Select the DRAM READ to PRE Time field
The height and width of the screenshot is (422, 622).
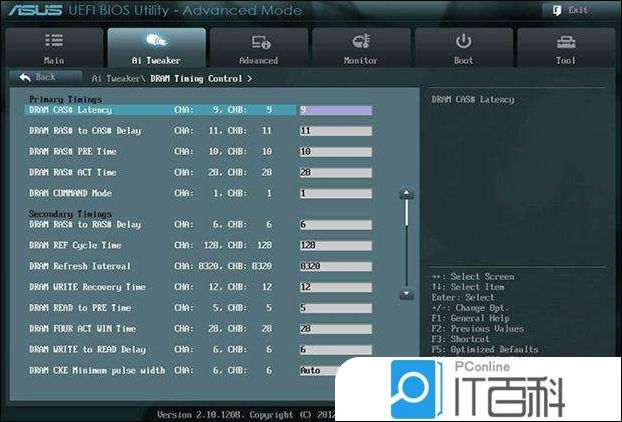coord(336,308)
